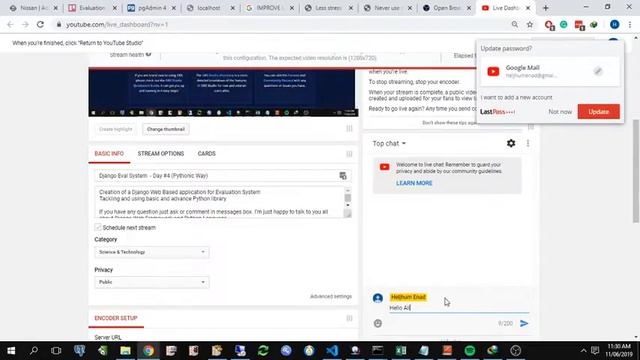
Task: Open Windows Start menu
Action: click(x=11, y=350)
